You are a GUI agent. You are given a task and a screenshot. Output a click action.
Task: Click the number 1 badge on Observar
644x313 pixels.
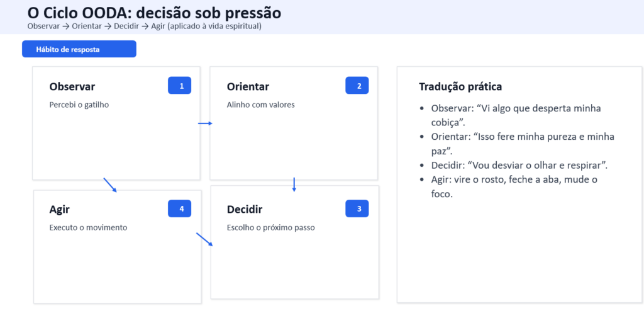point(179,86)
